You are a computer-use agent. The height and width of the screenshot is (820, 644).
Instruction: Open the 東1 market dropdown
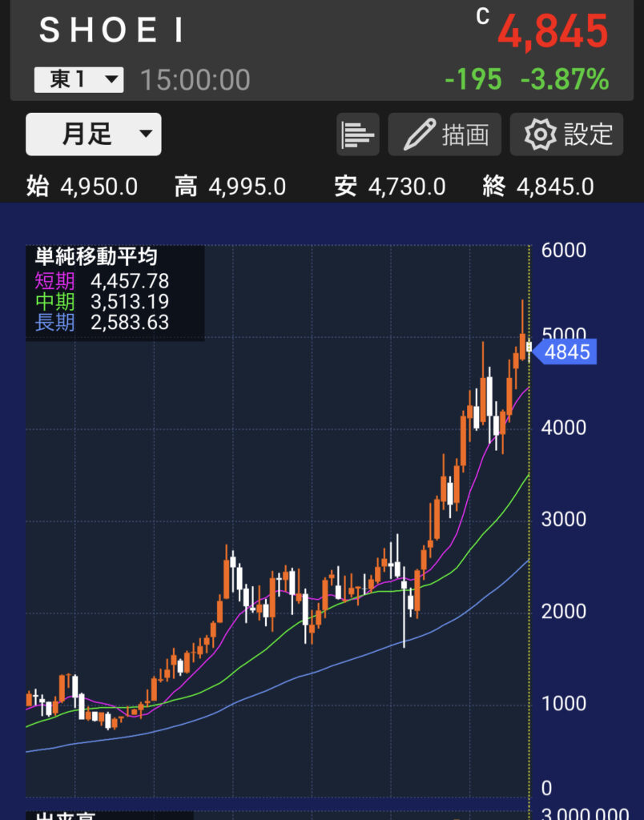[x=79, y=79]
